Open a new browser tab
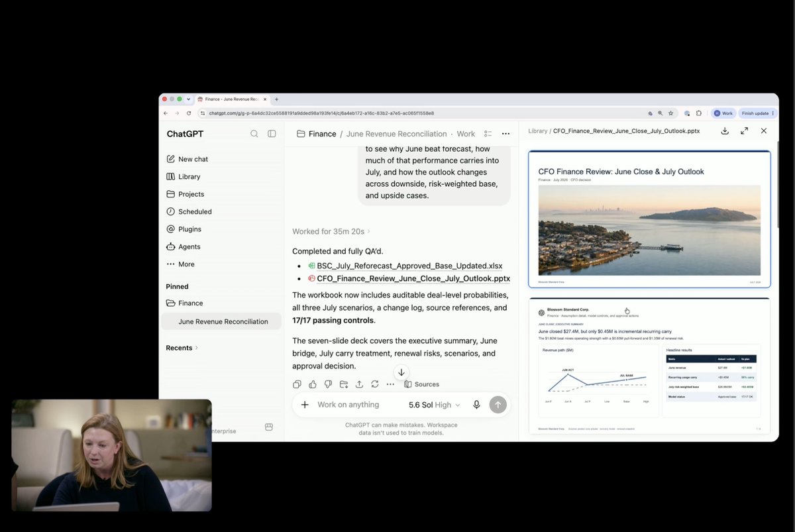The height and width of the screenshot is (532, 795). [276, 99]
